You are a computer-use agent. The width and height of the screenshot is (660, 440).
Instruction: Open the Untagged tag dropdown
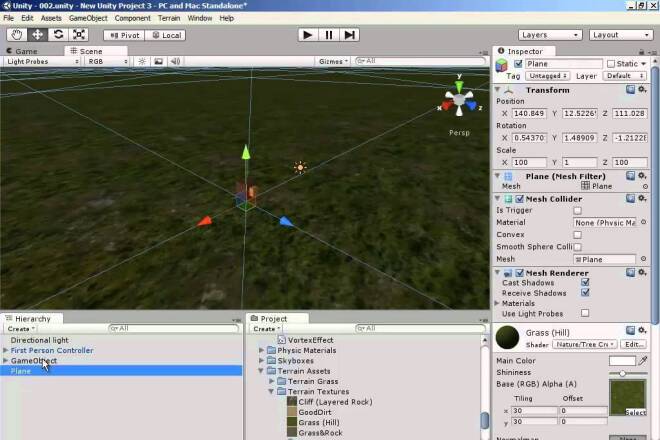click(548, 76)
